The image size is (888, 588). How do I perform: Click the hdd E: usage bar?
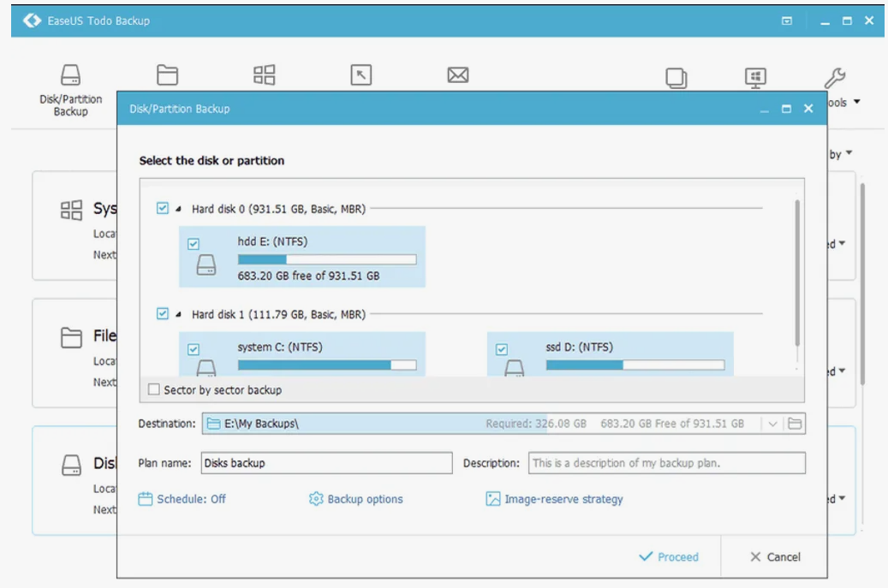click(x=327, y=259)
